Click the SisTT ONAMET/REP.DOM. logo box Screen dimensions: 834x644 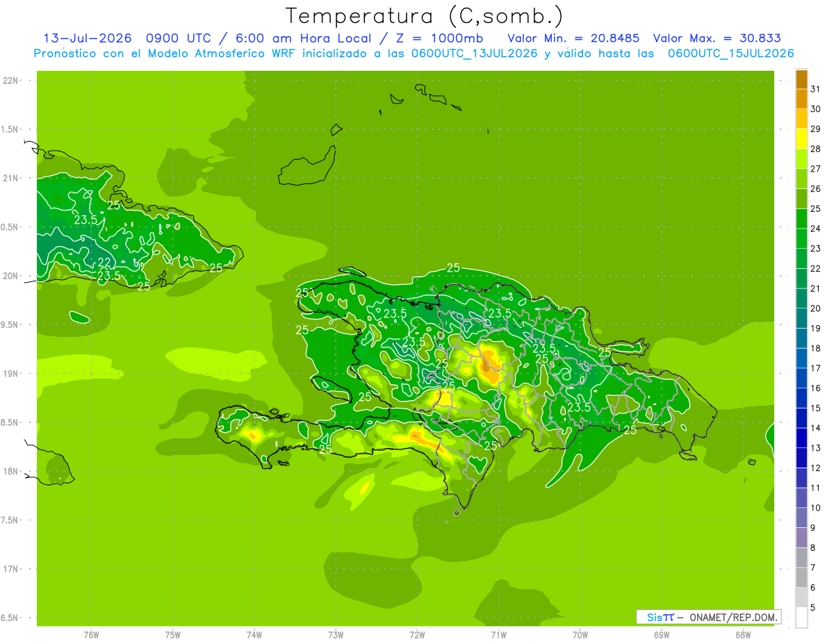point(708,617)
